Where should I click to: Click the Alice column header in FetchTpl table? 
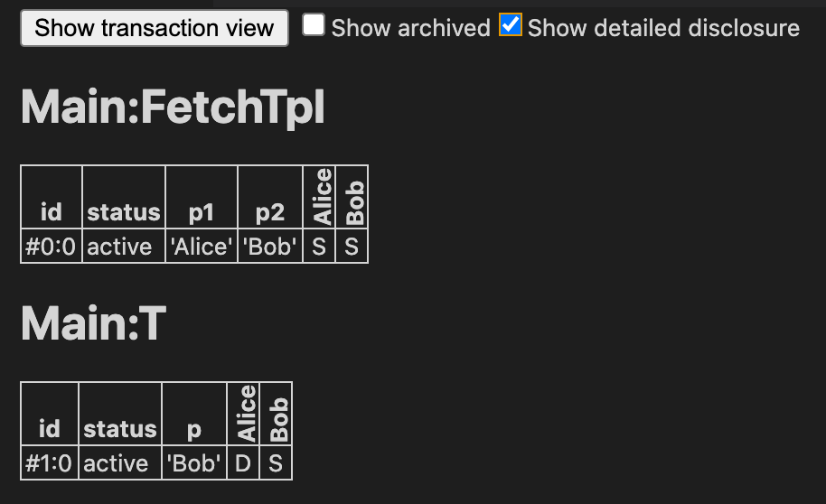pyautogui.click(x=322, y=196)
